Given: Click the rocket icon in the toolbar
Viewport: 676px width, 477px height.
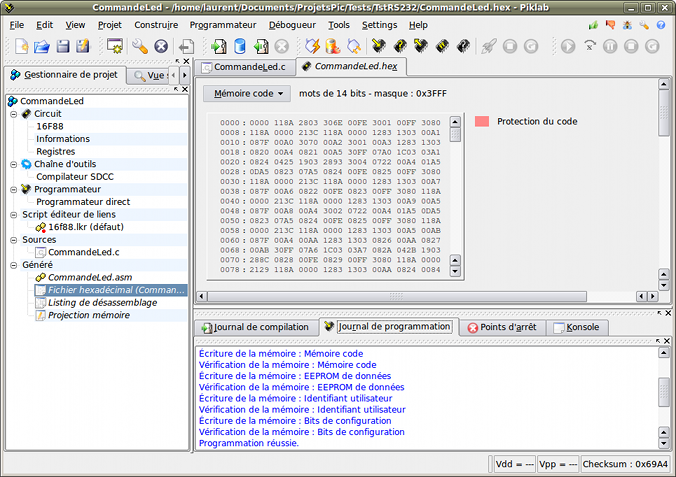Looking at the screenshot, I should coord(488,46).
